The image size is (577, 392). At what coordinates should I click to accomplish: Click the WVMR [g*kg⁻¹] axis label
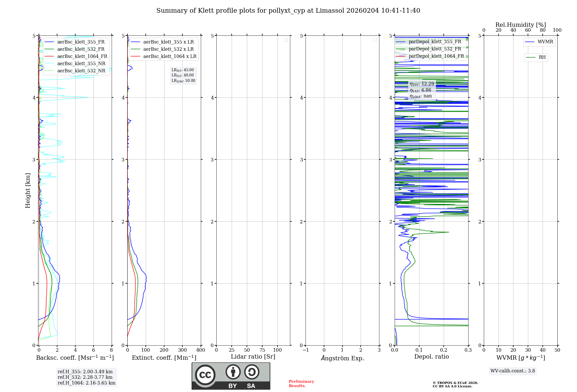(521, 358)
